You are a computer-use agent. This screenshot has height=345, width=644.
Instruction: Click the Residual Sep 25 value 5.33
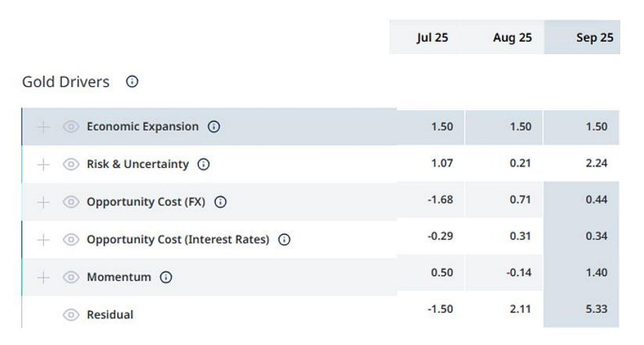(597, 309)
